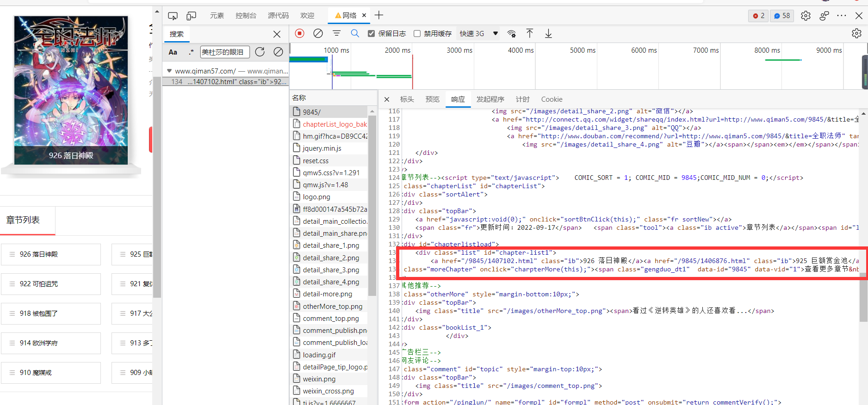868x405 pixels.
Task: Open the feedback person icon
Action: pyautogui.click(x=824, y=16)
